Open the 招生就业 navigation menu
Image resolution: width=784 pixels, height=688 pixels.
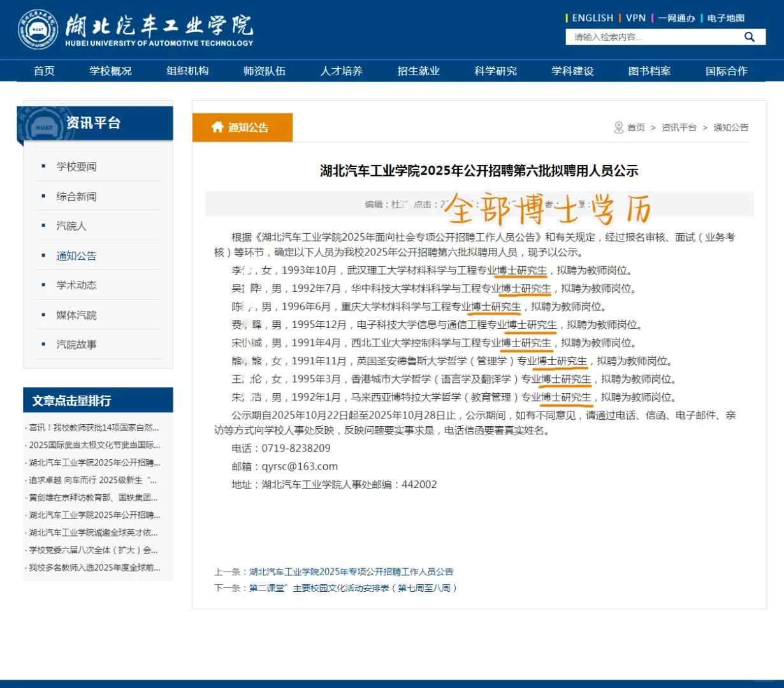(418, 71)
